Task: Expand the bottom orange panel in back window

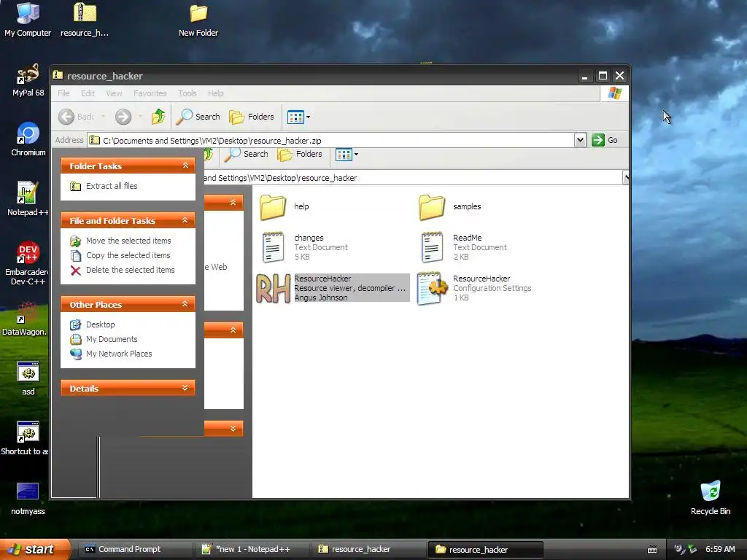Action: [233, 428]
